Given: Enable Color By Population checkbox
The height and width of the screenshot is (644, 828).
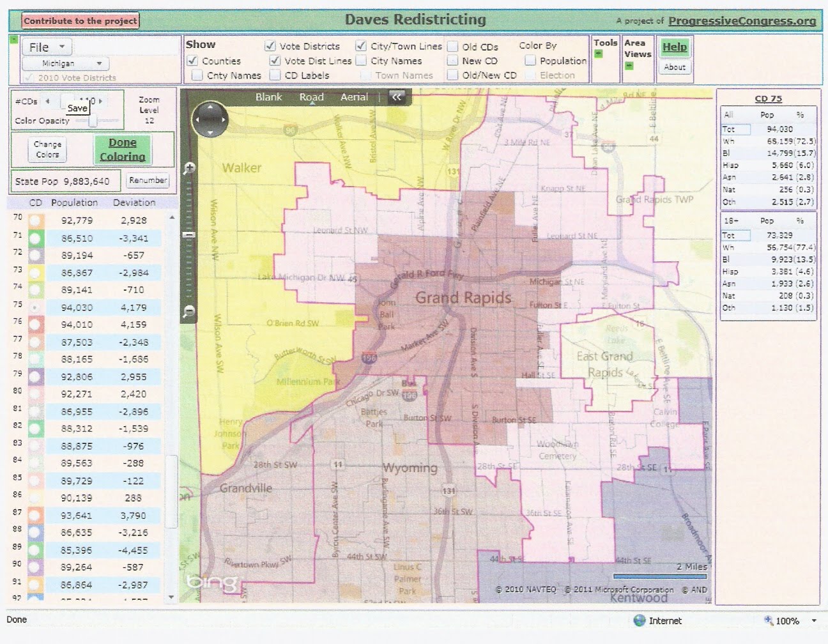Looking at the screenshot, I should (x=530, y=61).
